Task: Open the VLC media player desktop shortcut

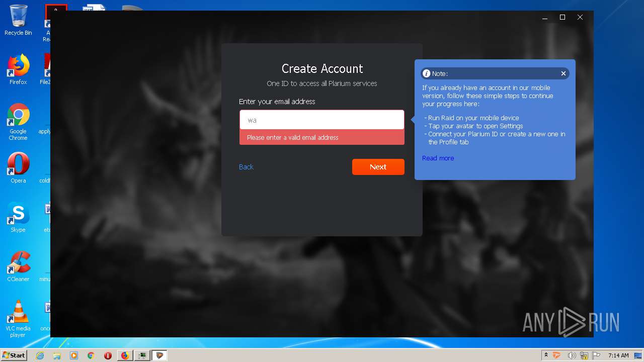Action: pos(18,319)
